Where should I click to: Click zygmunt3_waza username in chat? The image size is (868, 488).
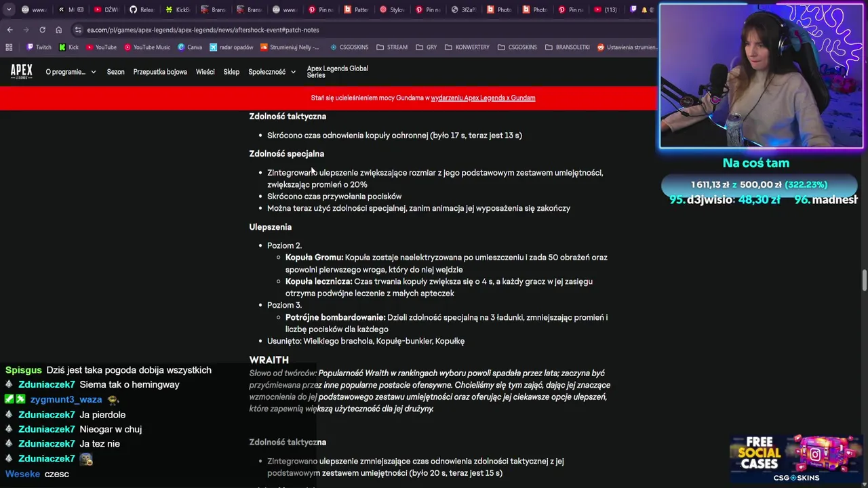tap(66, 400)
